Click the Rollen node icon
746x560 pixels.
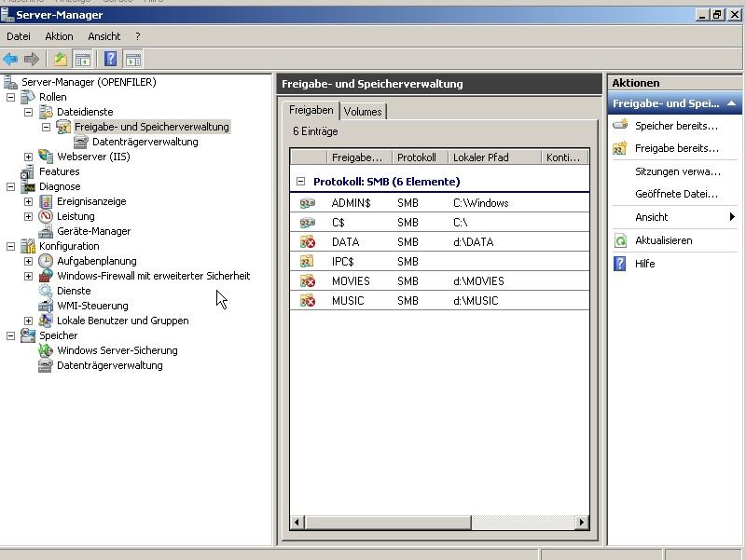[x=28, y=97]
